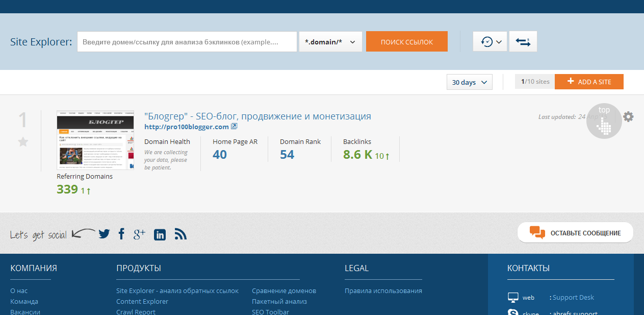The height and width of the screenshot is (315, 644).
Task: Open the LinkedIn social icon
Action: tap(160, 234)
